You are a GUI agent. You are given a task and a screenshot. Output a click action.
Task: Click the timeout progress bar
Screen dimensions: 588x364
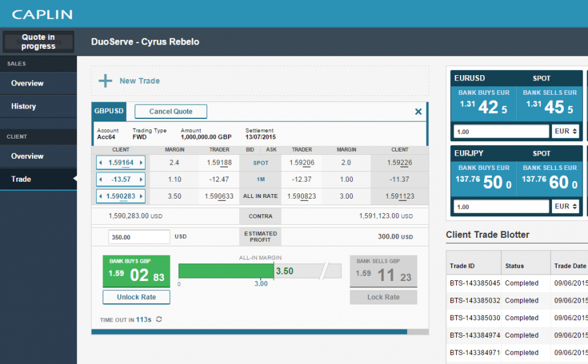[x=260, y=332]
